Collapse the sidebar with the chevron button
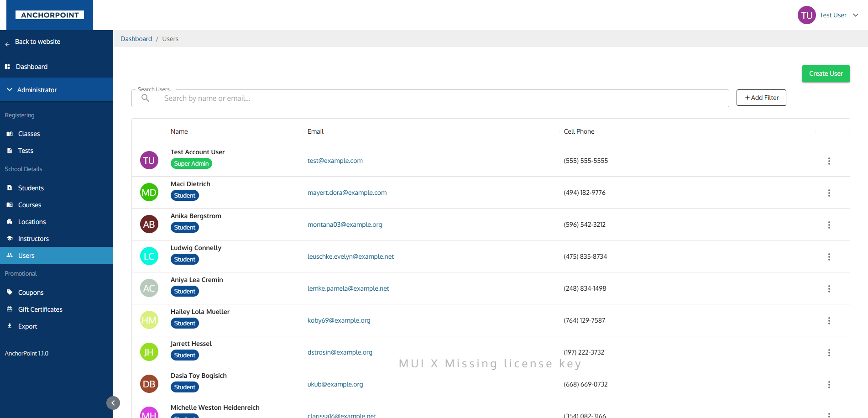Image resolution: width=868 pixels, height=418 pixels. pyautogui.click(x=113, y=403)
